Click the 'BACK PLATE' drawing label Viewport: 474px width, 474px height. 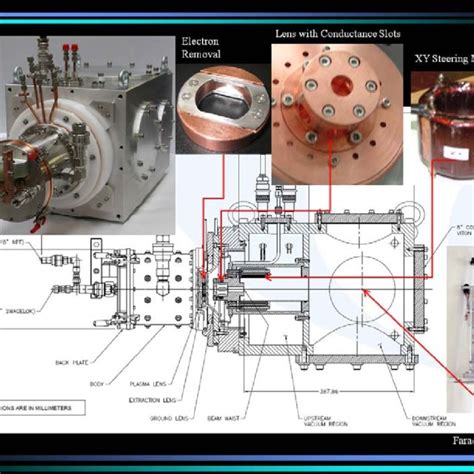tap(72, 363)
